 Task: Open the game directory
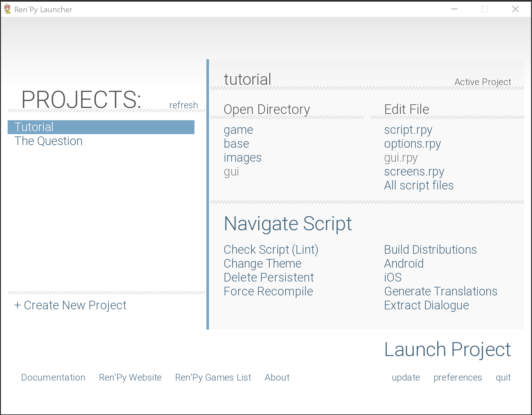coord(238,130)
